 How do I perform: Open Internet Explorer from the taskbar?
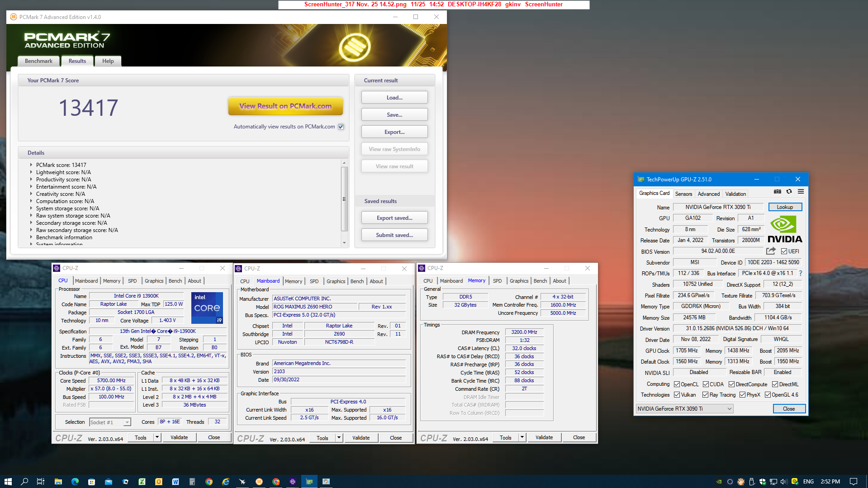click(226, 481)
